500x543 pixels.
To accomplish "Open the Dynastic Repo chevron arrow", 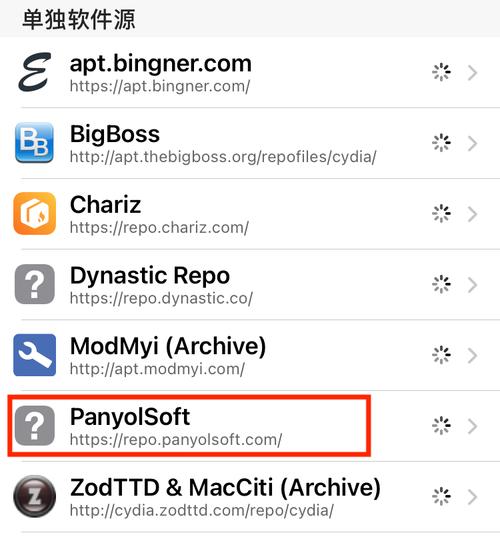I will pos(473,285).
